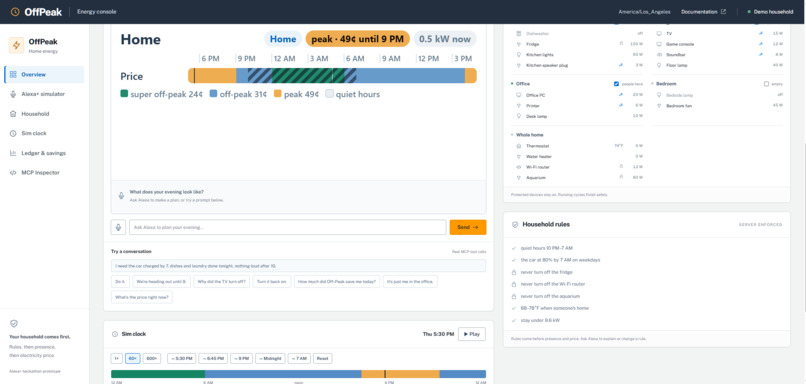Click the pin icon on Kitchen speaker plug row
806x384 pixels.
621,65
